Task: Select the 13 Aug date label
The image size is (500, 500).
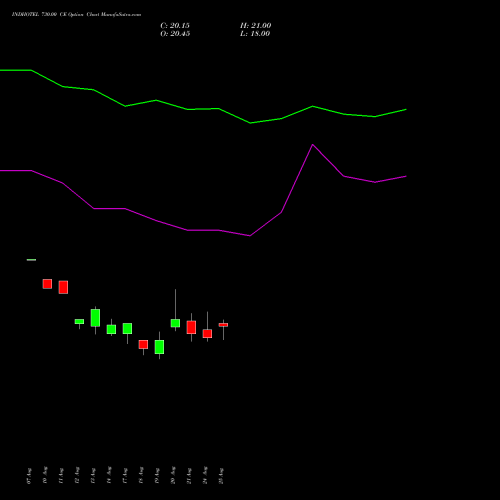Action: (93, 476)
